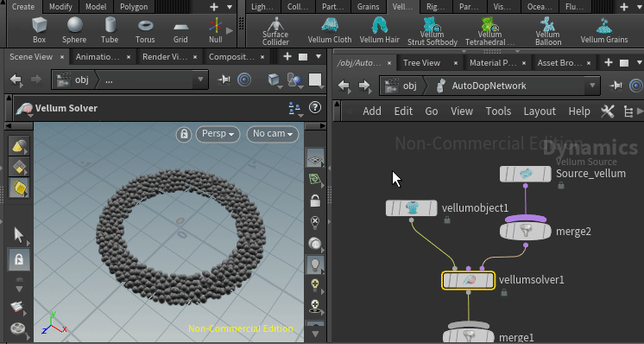
Task: Add a new pane tab beside Asset Browser
Action: coord(609,63)
